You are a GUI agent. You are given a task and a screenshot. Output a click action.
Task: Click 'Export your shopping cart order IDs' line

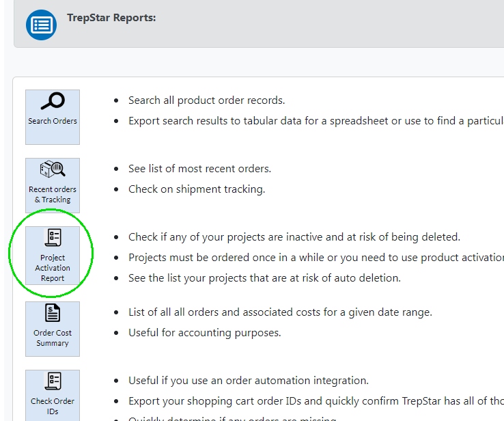click(x=316, y=401)
